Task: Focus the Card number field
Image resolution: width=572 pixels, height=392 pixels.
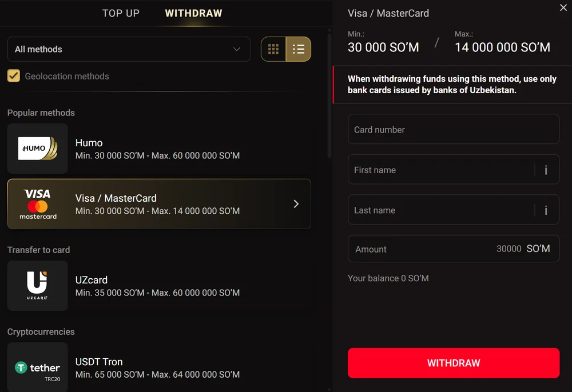Action: tap(454, 129)
